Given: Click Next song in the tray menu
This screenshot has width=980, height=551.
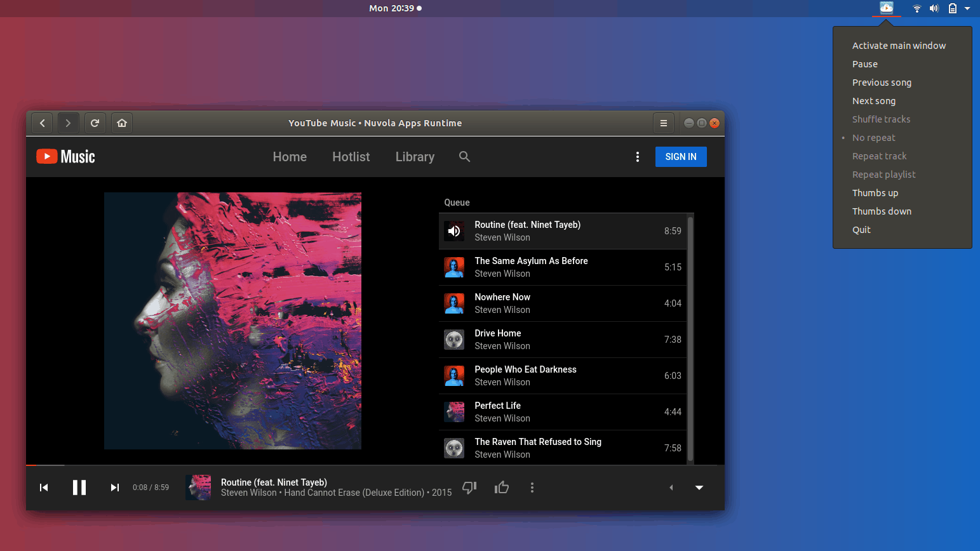Looking at the screenshot, I should click(x=873, y=101).
